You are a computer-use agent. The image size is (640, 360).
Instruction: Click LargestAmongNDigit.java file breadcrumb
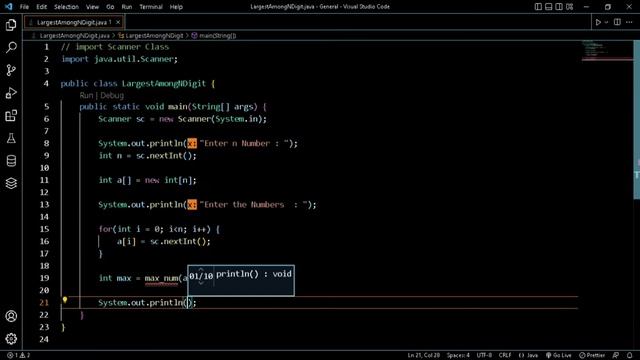click(x=74, y=36)
